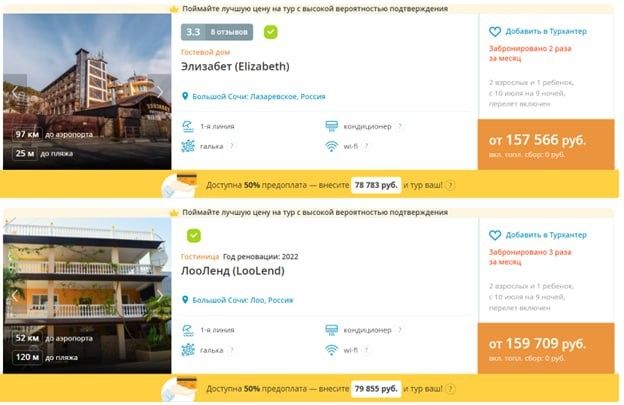Click the green checkmark badge above the LooLend name
The width and height of the screenshot is (624, 405).
click(x=194, y=236)
